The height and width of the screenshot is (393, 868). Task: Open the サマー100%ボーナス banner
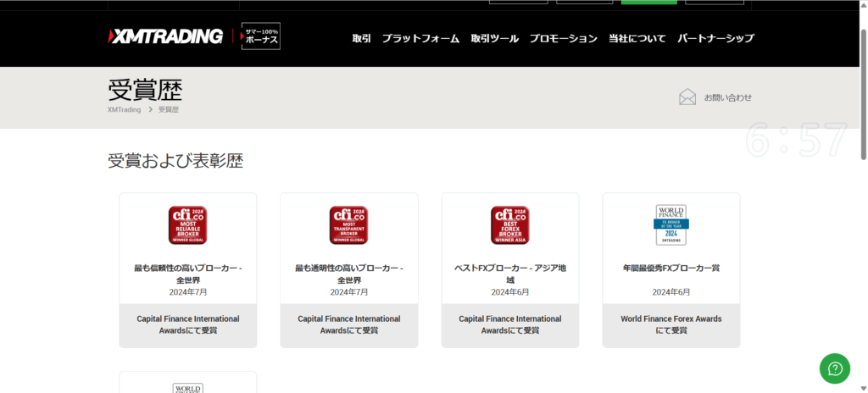261,36
